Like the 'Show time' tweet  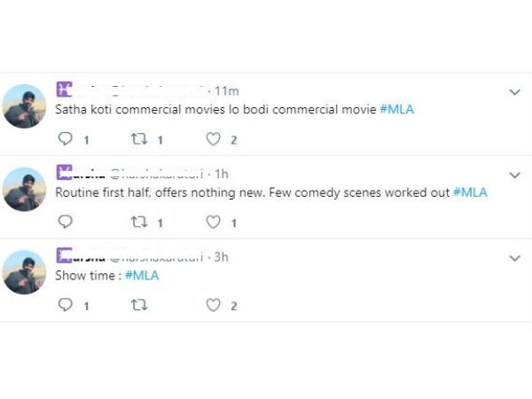tap(213, 305)
